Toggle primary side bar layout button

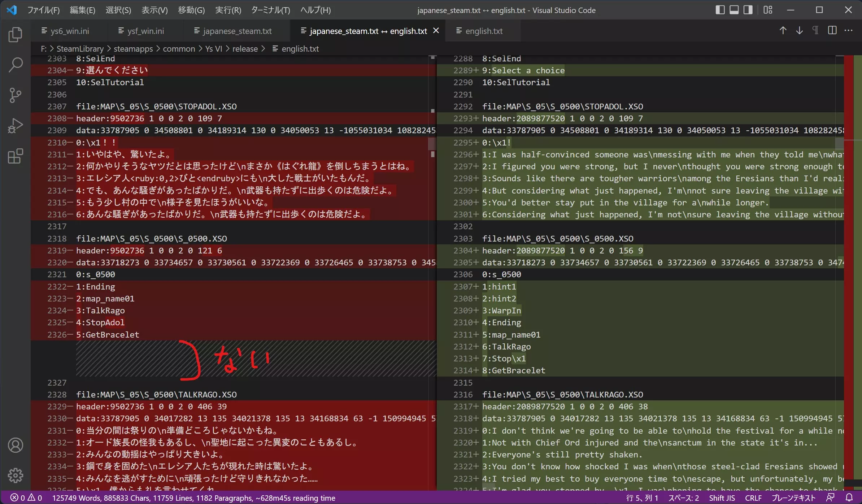tap(720, 10)
